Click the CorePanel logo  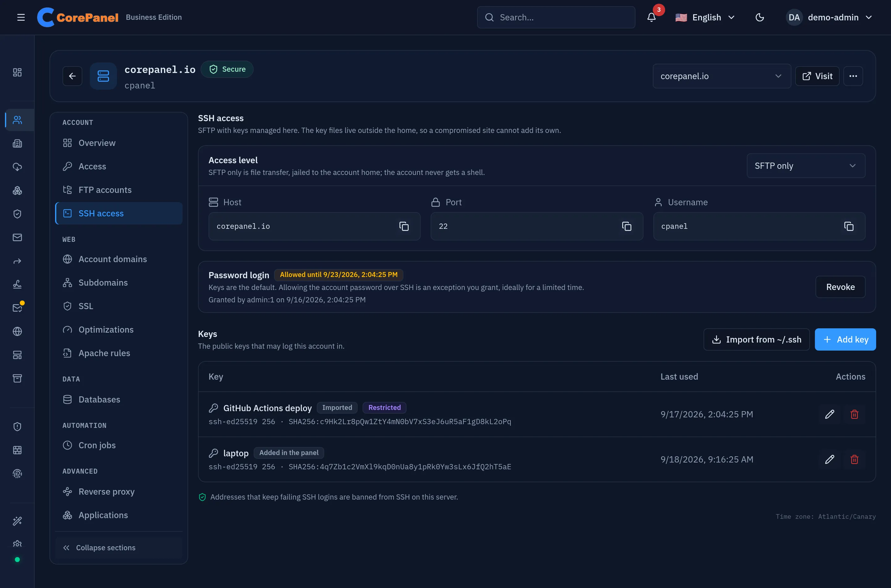coord(78,17)
